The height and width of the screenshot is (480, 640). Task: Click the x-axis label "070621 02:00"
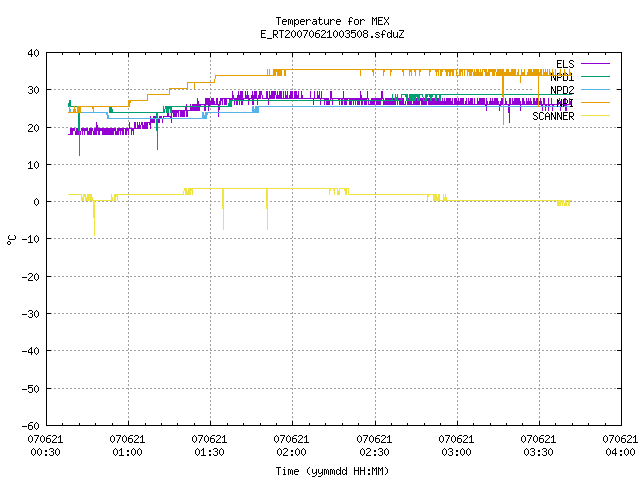click(x=291, y=446)
